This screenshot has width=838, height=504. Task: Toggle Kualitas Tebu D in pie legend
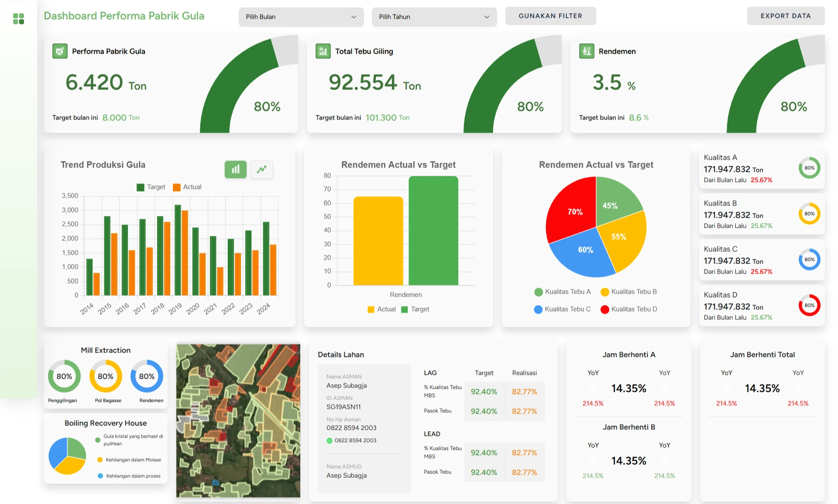(628, 309)
